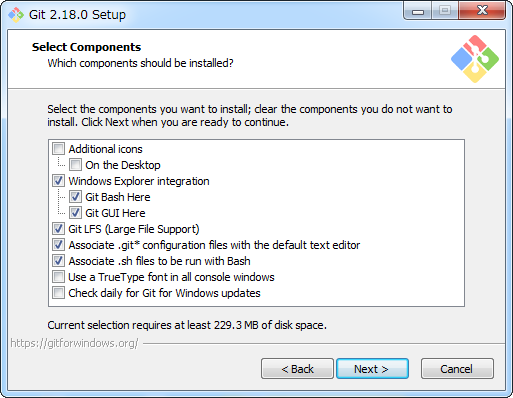Image resolution: width=513 pixels, height=398 pixels.
Task: Cancel the Git setup
Action: 457,369
